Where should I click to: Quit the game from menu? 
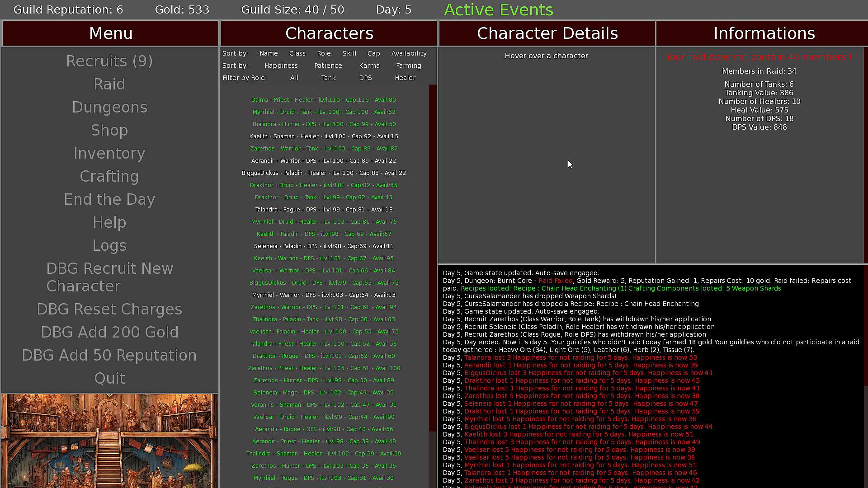(x=109, y=378)
